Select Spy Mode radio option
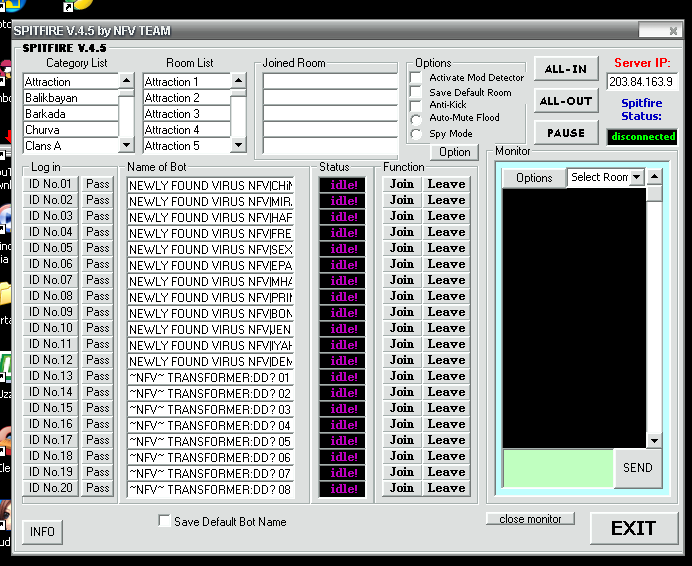The image size is (692, 566). pyautogui.click(x=416, y=134)
